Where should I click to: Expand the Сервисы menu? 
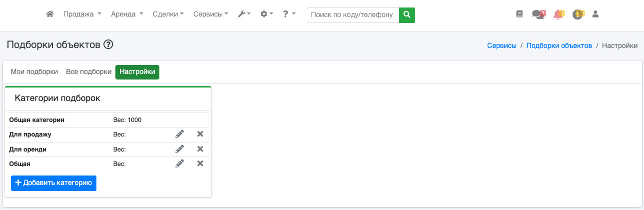pyautogui.click(x=211, y=14)
